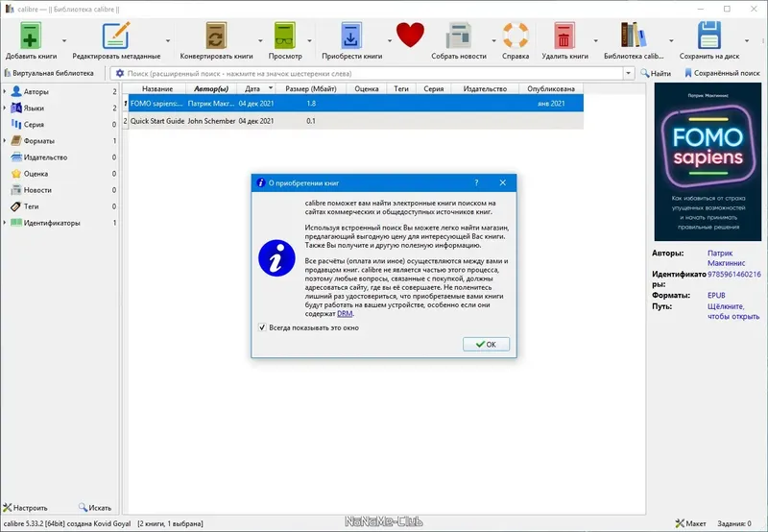Click the Remove books trash icon

[564, 36]
